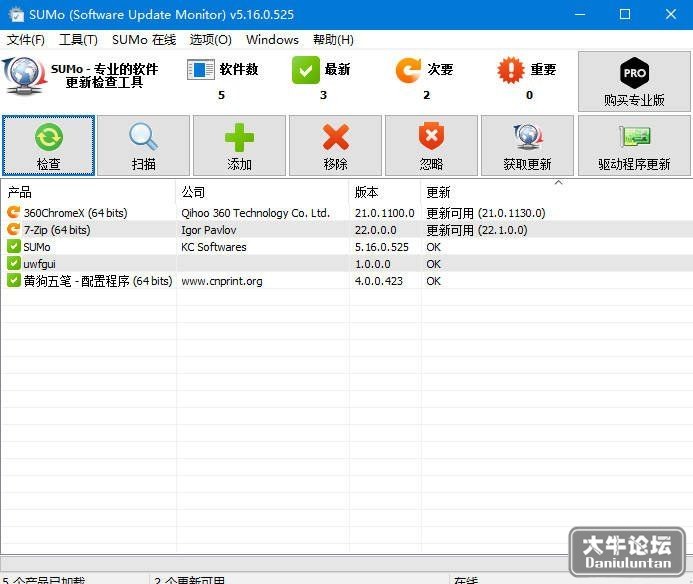693x584 pixels.
Task: Click orange update icon beside 7-Zip
Action: (x=13, y=229)
